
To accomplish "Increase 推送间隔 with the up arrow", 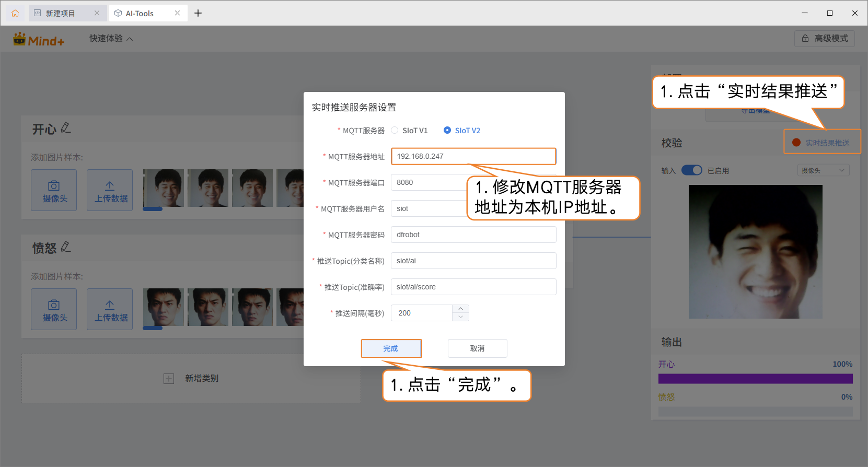I will (x=460, y=309).
